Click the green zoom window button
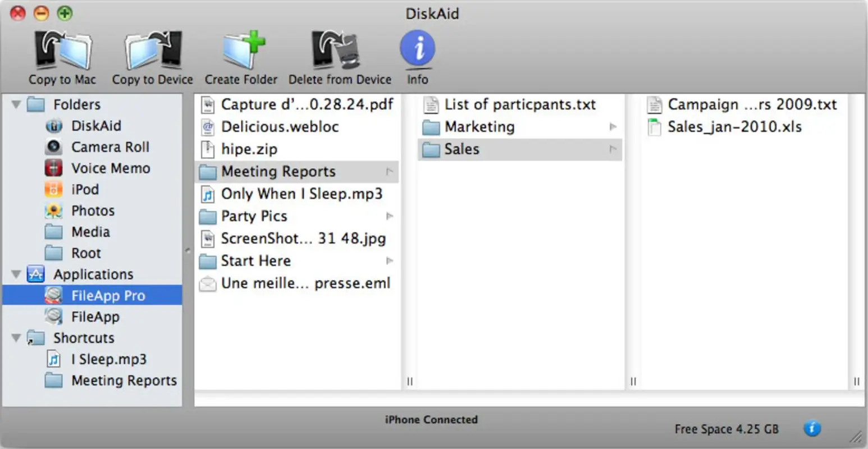Image resolution: width=868 pixels, height=449 pixels. tap(65, 13)
